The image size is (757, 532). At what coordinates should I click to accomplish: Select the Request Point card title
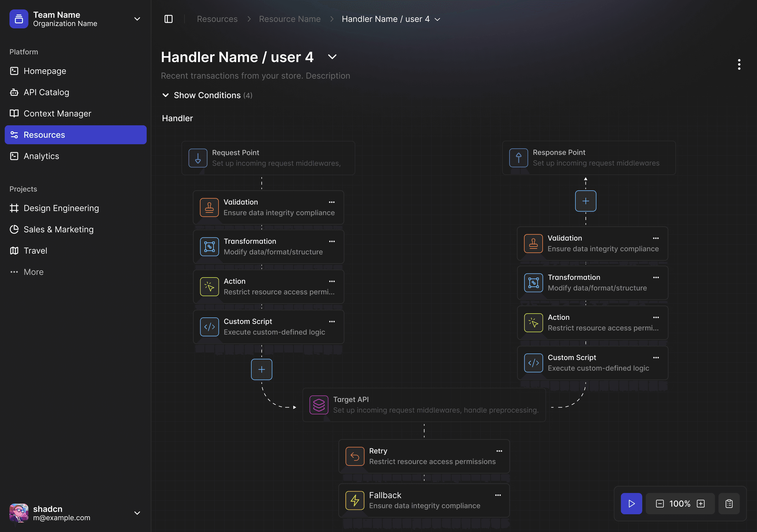235,153
